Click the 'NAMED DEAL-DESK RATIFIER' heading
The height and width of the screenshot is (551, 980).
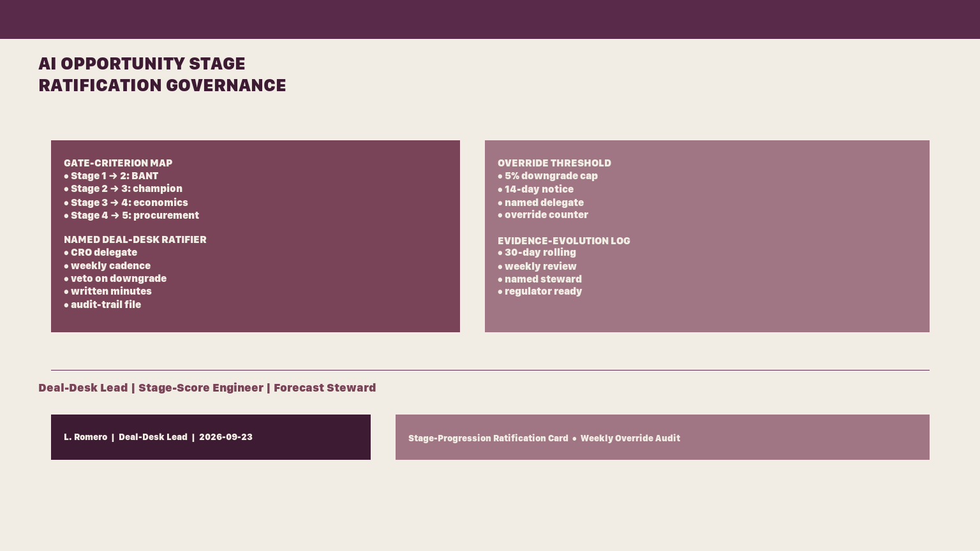pos(135,240)
